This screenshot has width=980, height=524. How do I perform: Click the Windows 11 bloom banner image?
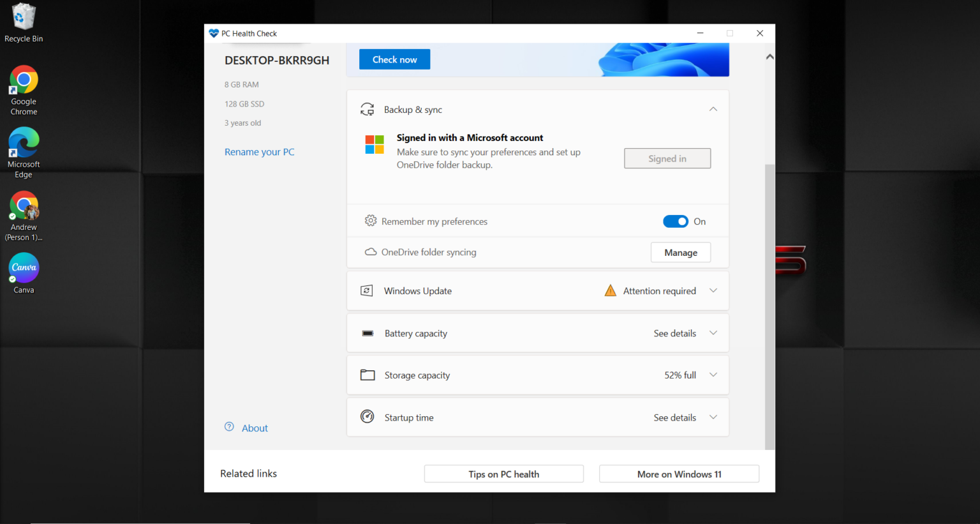click(x=664, y=59)
